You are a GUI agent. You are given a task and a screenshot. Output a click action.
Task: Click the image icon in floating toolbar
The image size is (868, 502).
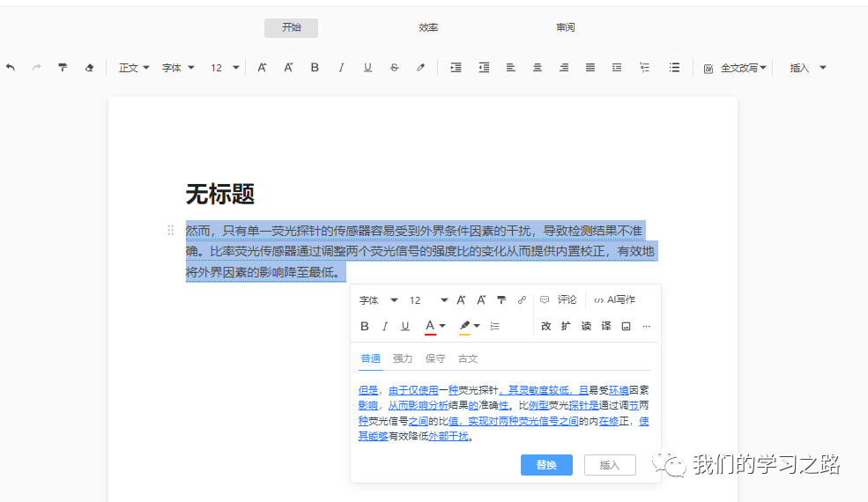tap(626, 327)
